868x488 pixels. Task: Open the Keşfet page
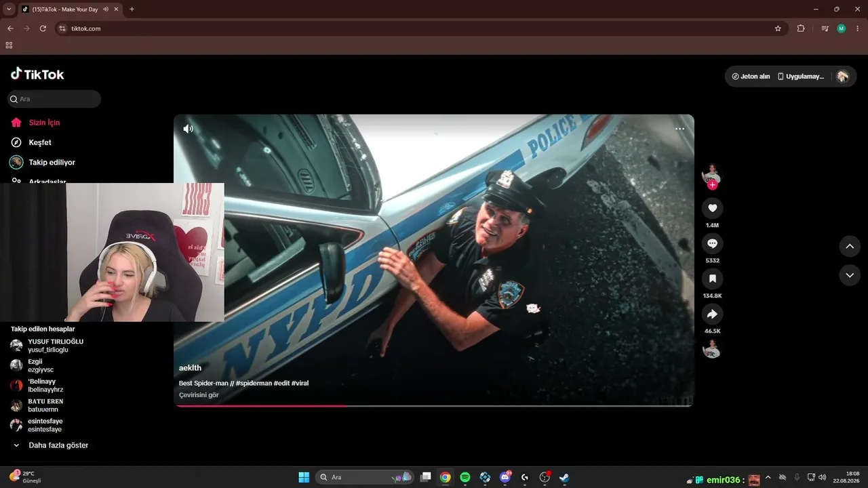pyautogui.click(x=39, y=142)
